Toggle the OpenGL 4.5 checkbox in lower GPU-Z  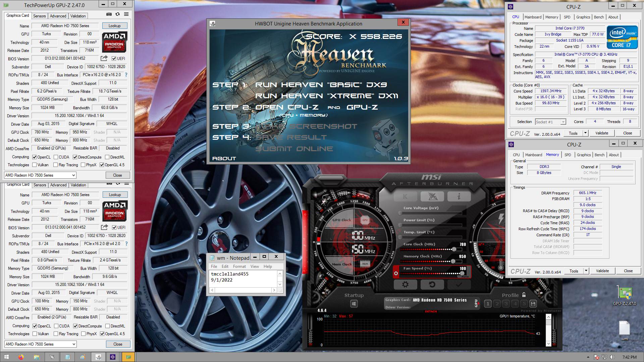point(102,334)
